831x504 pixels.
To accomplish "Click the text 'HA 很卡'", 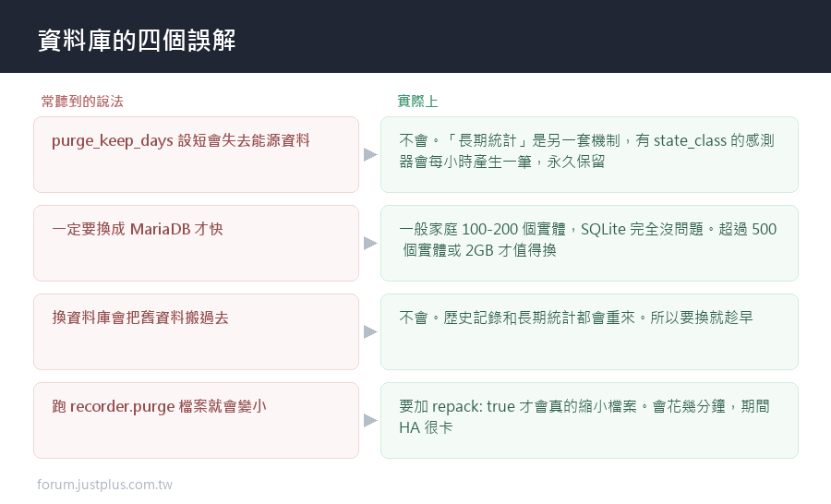I will point(426,427).
